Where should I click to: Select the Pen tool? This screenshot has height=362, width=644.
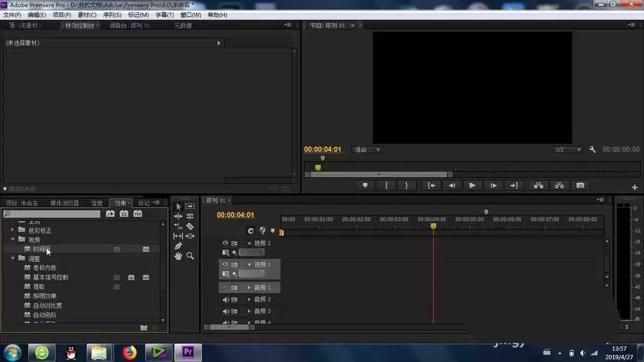coord(178,246)
